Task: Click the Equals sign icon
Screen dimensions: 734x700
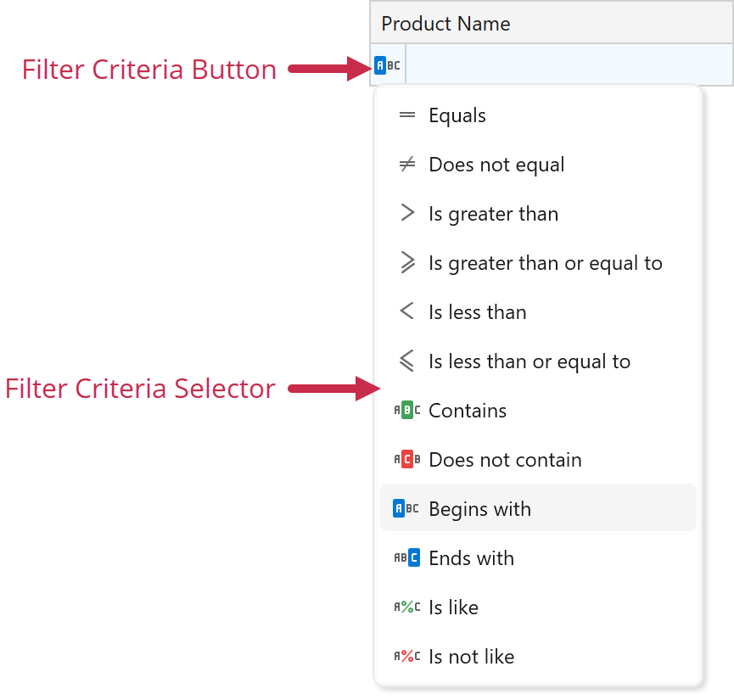Action: (x=407, y=115)
